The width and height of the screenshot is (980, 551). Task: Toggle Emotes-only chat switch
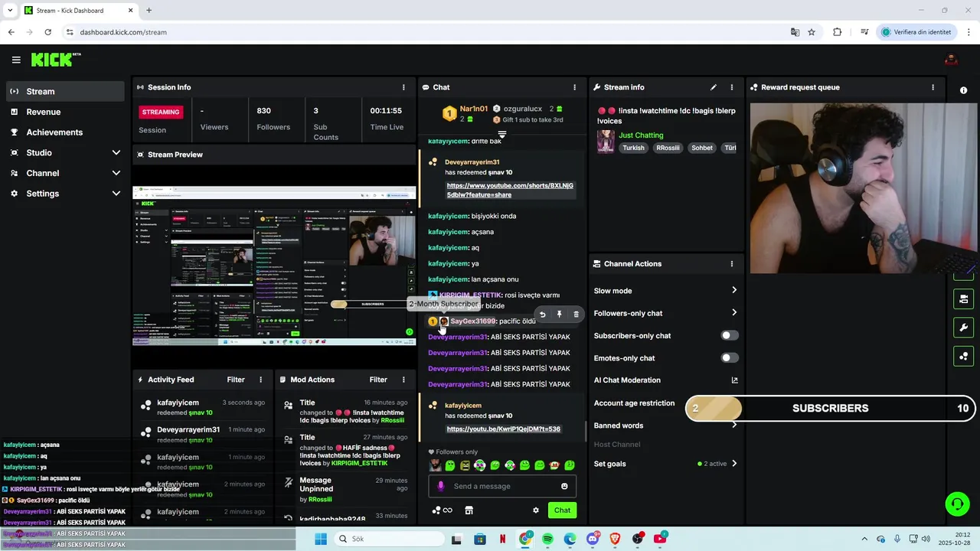coord(730,358)
